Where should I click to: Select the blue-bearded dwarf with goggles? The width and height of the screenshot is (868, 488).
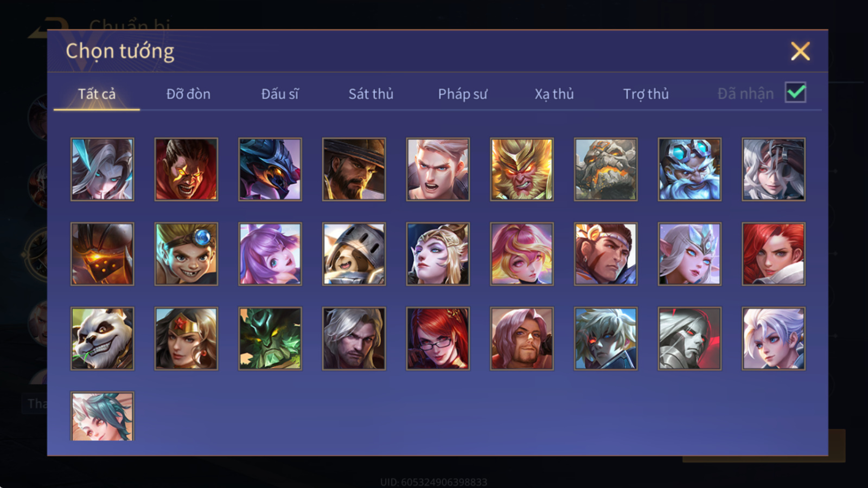(690, 169)
